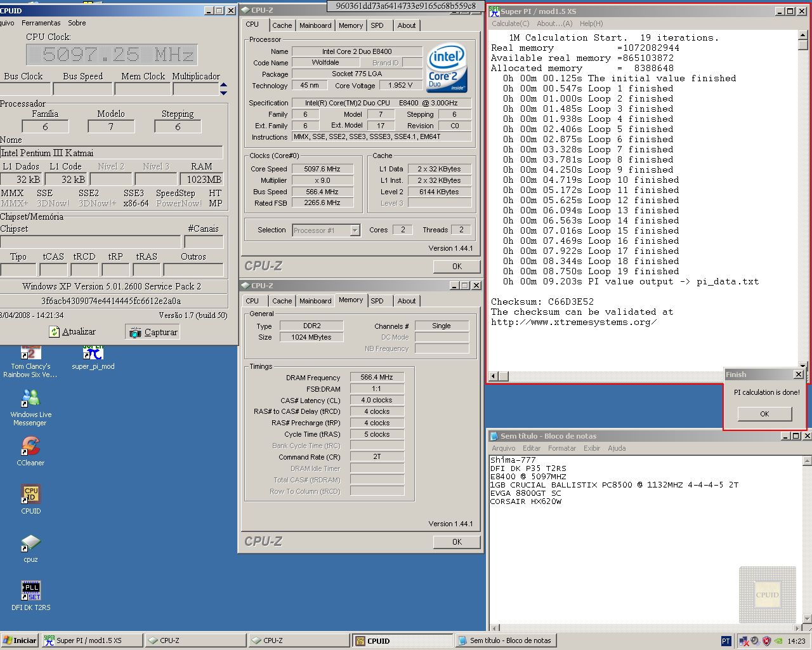
Task: Click 'CORSAIR HX620W' line in Notepad
Action: click(x=525, y=501)
